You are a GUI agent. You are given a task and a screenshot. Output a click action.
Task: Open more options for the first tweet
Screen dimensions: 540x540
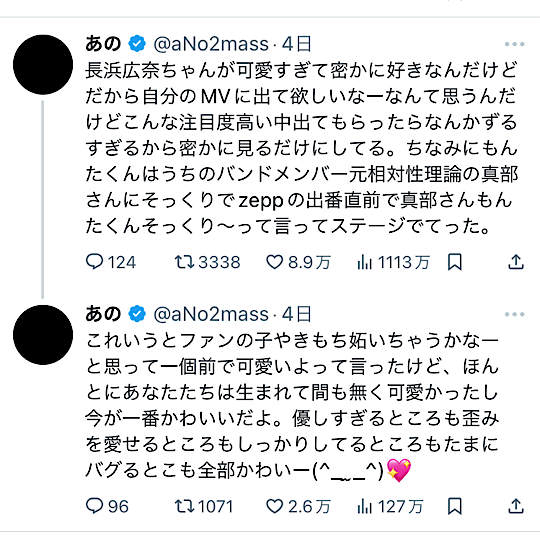[x=515, y=44]
